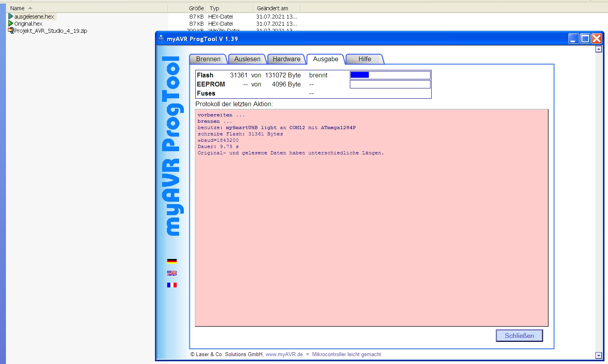Click the 'vorbereiten ...' log line

tap(221, 115)
